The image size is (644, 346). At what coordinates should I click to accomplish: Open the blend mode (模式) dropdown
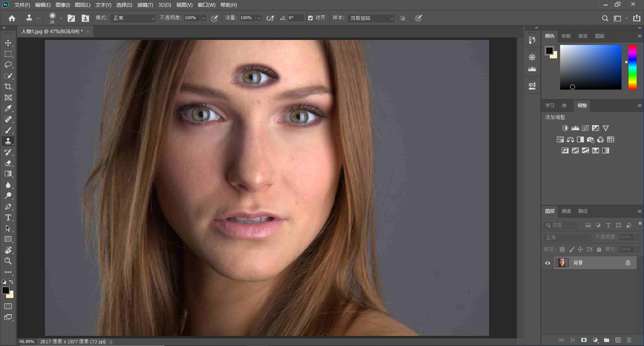(133, 18)
